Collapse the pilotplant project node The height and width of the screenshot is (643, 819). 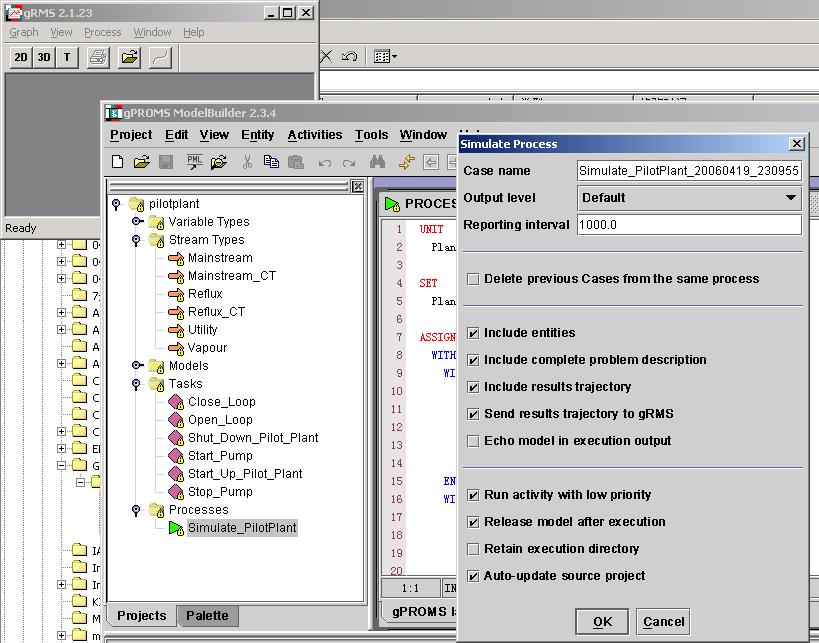coord(116,204)
